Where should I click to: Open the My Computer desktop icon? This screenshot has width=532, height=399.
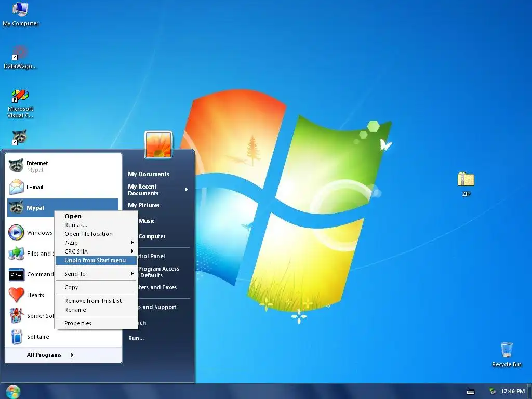(20, 15)
